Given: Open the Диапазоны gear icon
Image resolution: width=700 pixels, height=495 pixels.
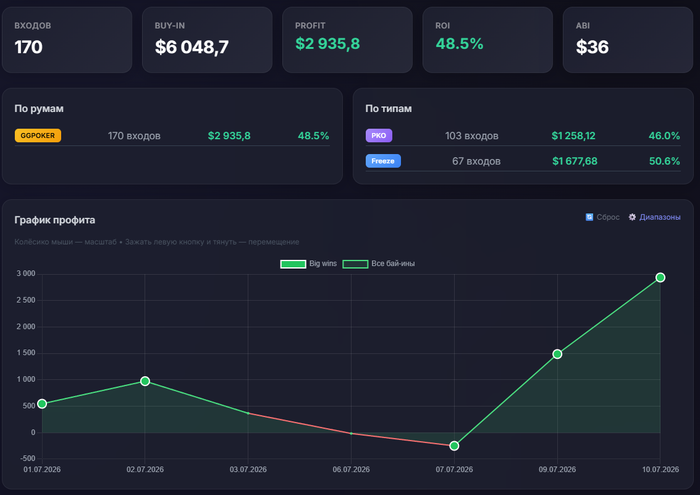Looking at the screenshot, I should [632, 217].
